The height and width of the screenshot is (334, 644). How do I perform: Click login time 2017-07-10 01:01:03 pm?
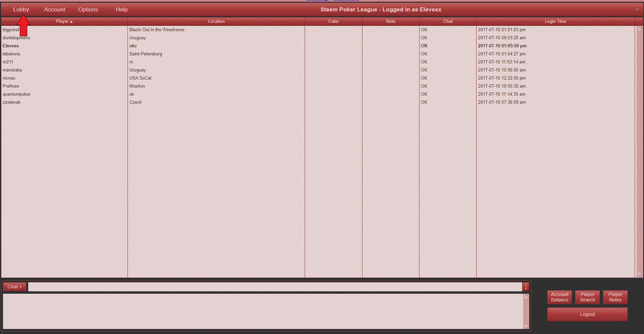[x=502, y=30]
